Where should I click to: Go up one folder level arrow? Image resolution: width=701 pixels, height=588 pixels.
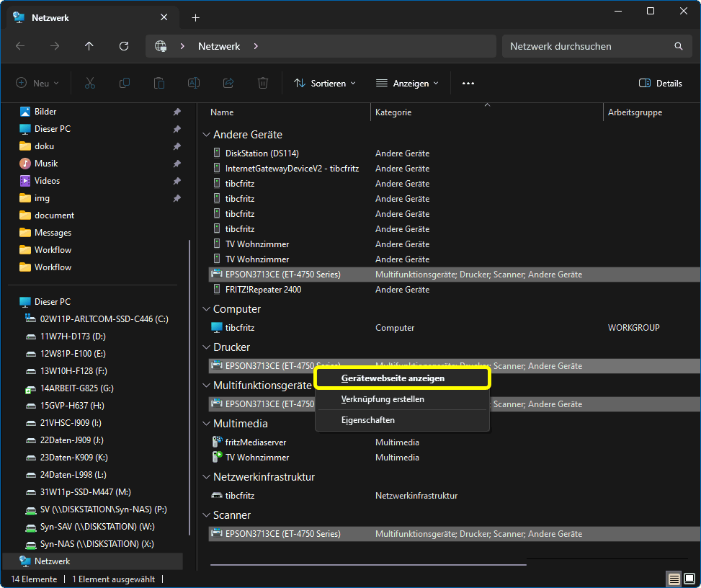pos(89,46)
